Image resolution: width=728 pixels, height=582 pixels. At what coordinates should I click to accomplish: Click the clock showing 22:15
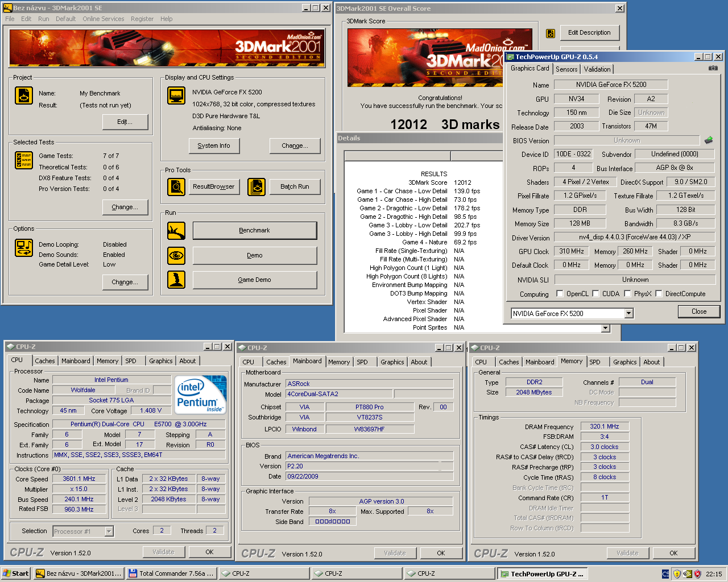pos(714,574)
